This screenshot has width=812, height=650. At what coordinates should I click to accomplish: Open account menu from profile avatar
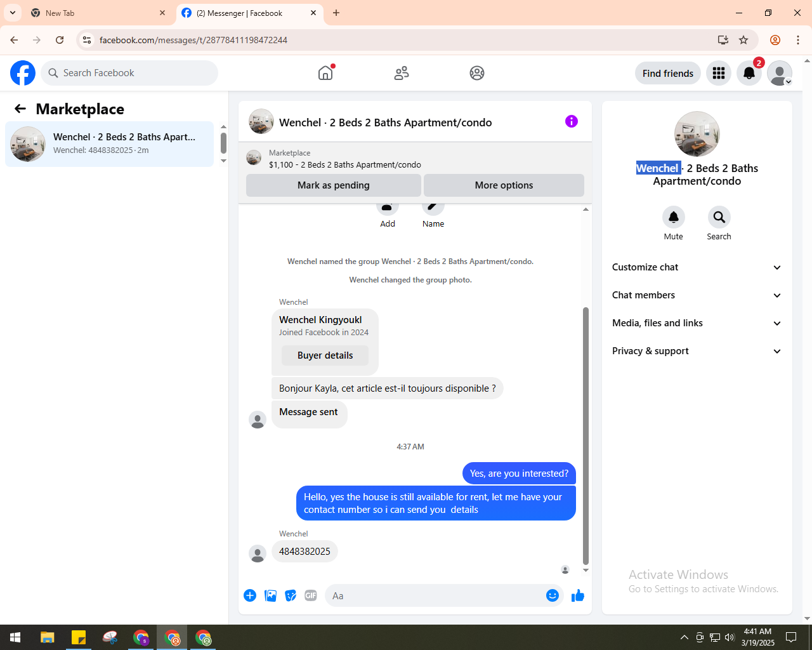(x=780, y=73)
